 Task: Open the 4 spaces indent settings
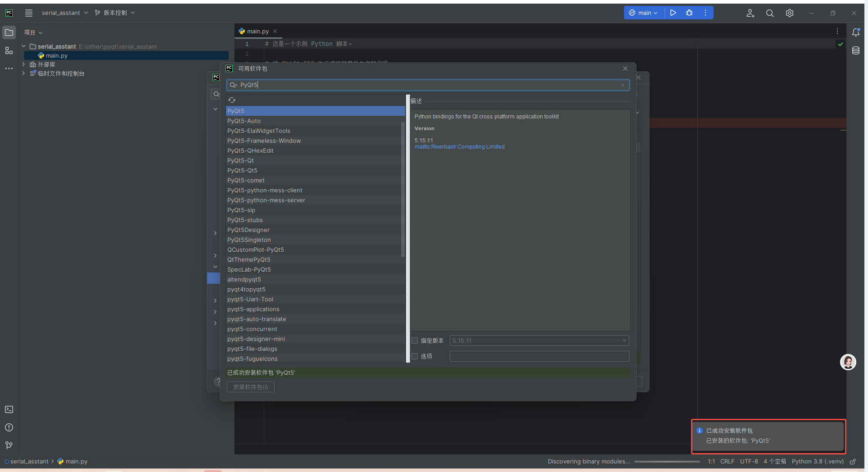point(774,462)
